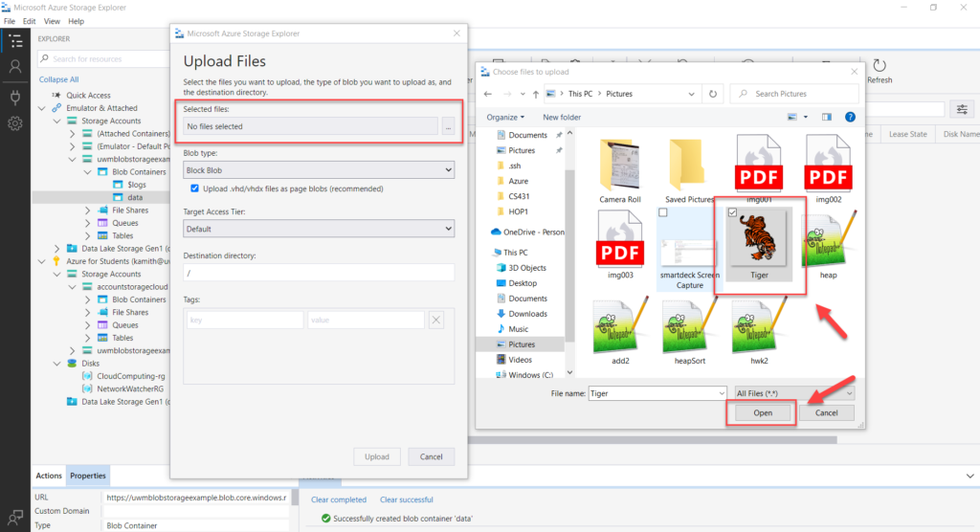Screen dimensions: 980x532
Task: Click the tag key input field
Action: point(245,321)
